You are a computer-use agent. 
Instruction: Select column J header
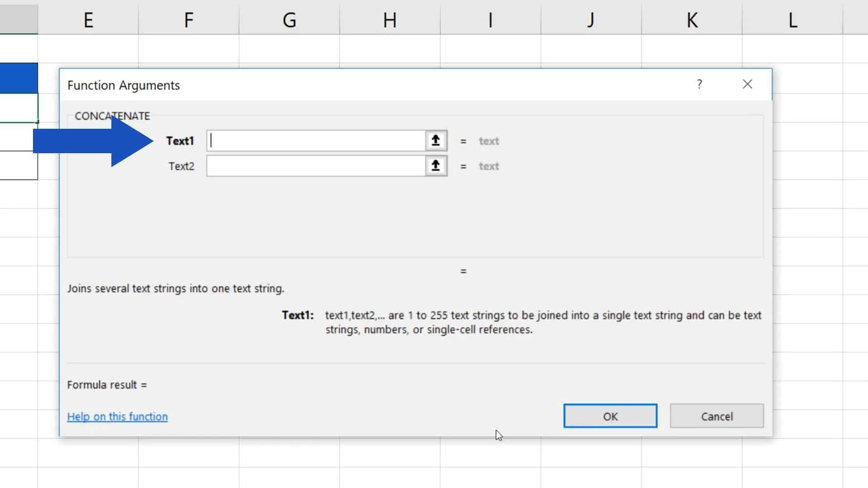[x=591, y=20]
